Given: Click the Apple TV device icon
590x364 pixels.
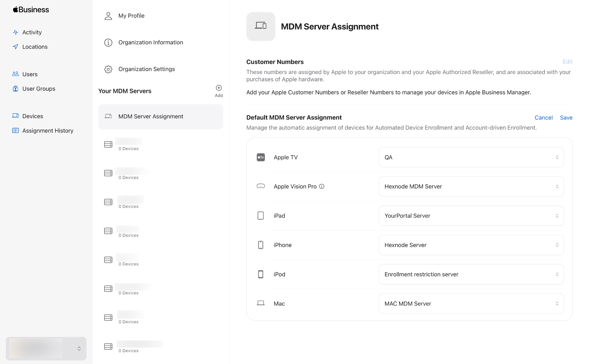Looking at the screenshot, I should tap(261, 157).
